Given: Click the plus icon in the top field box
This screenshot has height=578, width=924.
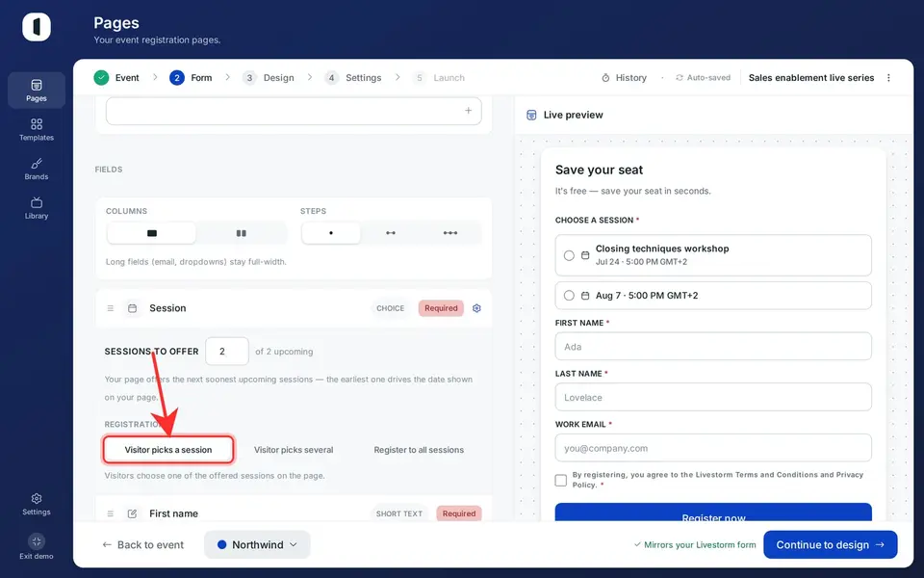Looking at the screenshot, I should 468,110.
